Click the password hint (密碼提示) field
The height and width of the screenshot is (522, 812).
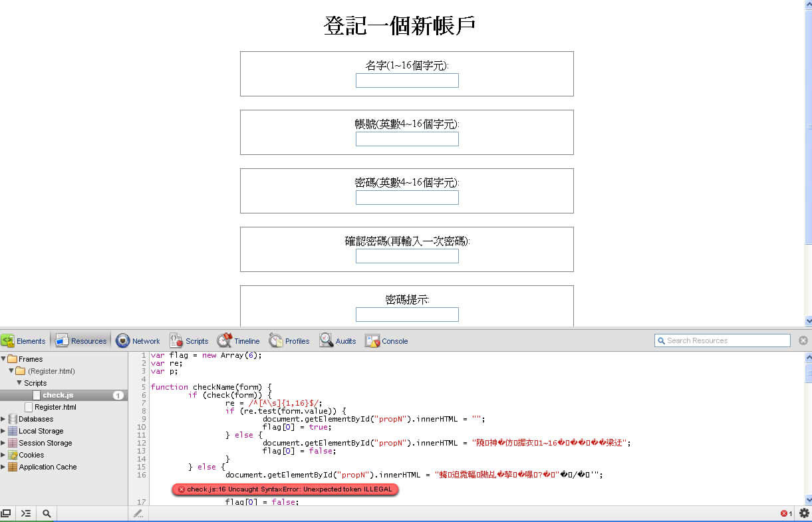407,315
